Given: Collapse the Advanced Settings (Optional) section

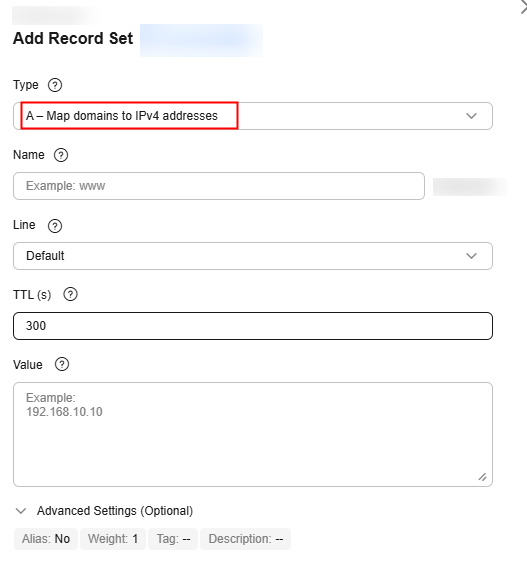Looking at the screenshot, I should coord(21,511).
